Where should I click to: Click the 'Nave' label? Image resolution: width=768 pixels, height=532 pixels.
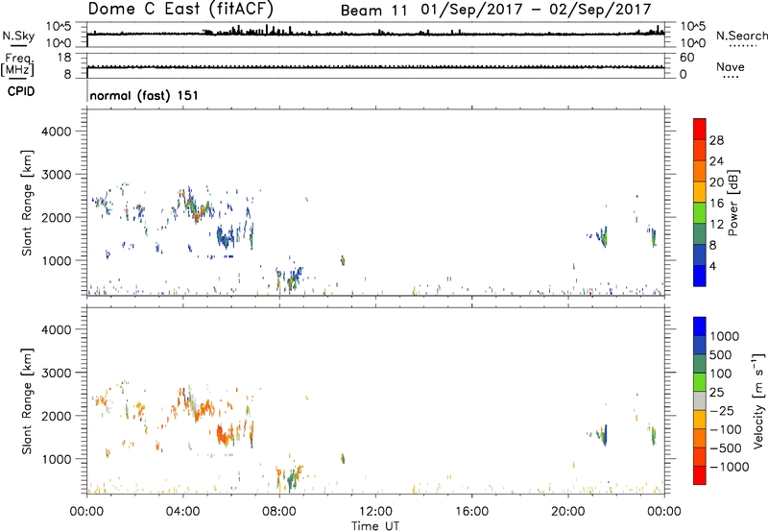[731, 67]
